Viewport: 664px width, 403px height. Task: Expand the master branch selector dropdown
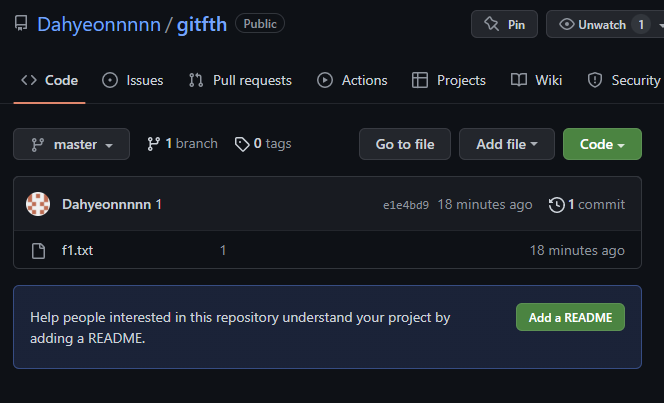72,144
